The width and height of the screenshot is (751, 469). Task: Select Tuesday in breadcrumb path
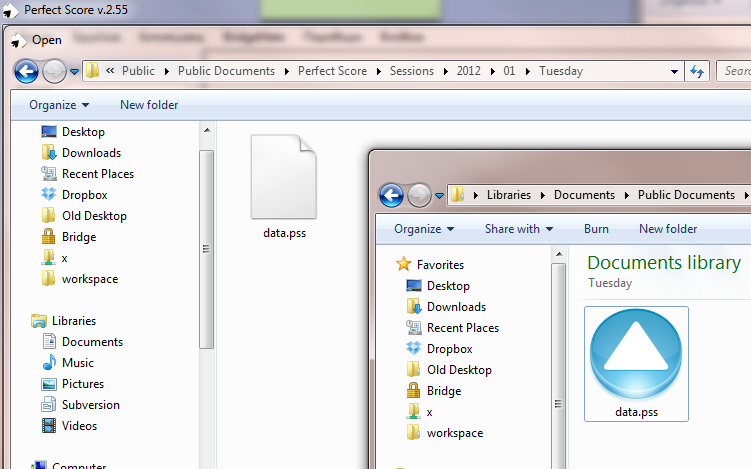pyautogui.click(x=561, y=71)
